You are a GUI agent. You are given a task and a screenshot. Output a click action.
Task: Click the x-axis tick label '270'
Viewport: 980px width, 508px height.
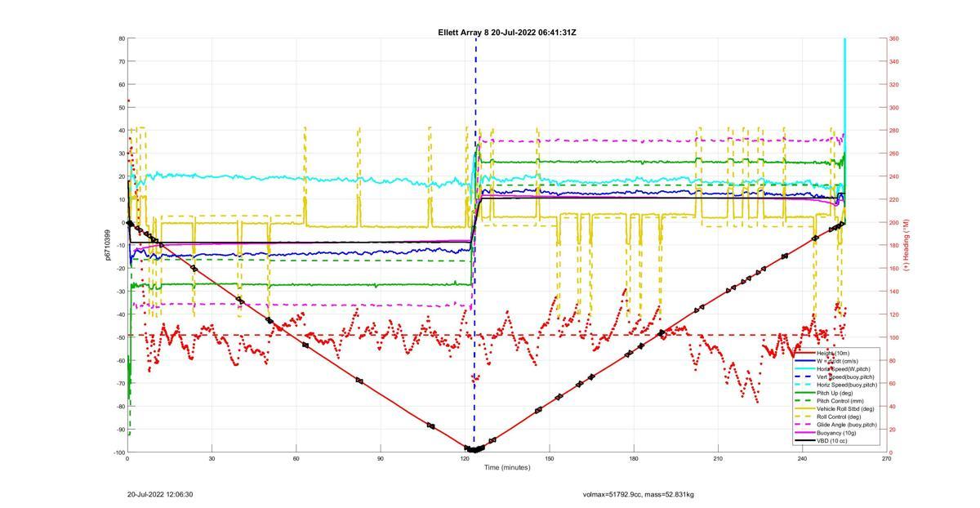tap(887, 458)
